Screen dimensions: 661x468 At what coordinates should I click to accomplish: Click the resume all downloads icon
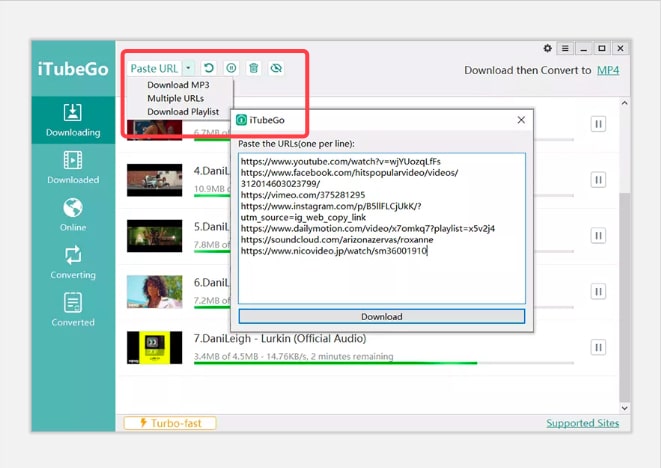(209, 68)
